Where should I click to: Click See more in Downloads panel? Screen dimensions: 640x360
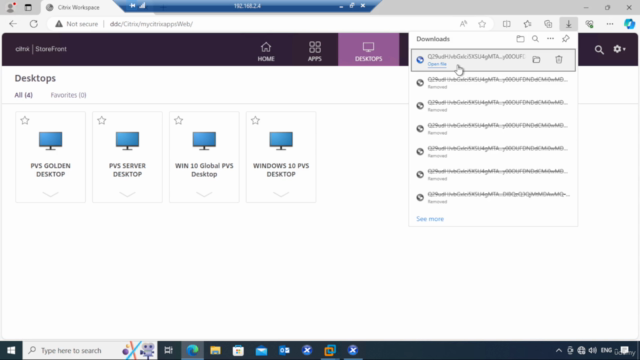[430, 219]
